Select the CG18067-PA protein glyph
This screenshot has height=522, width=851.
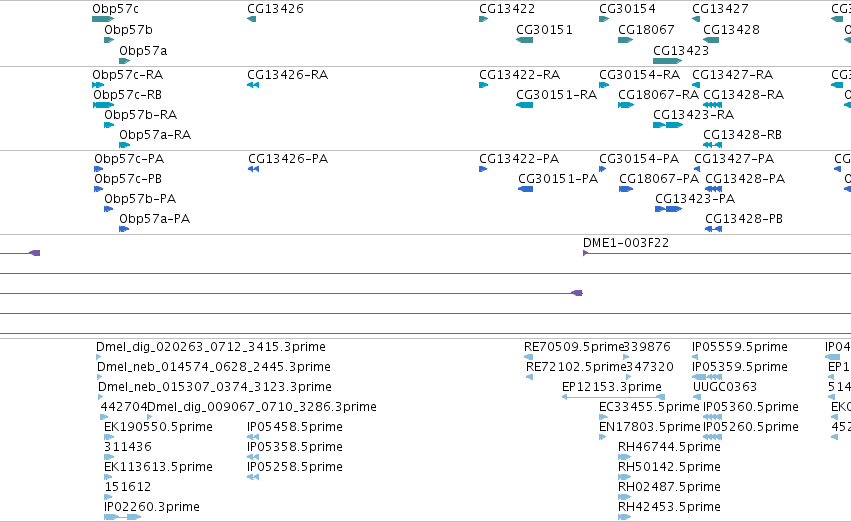coord(626,189)
